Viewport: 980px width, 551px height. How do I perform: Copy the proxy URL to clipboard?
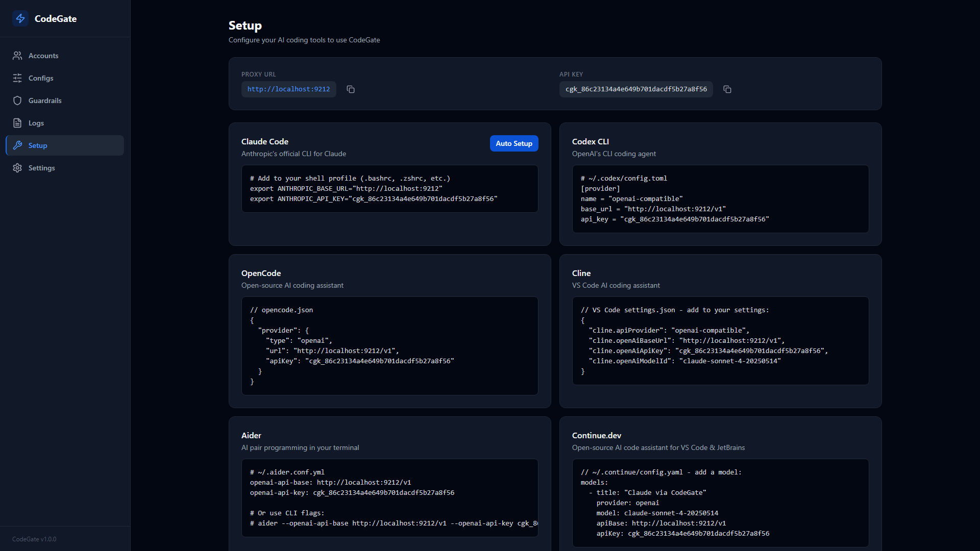(x=351, y=89)
